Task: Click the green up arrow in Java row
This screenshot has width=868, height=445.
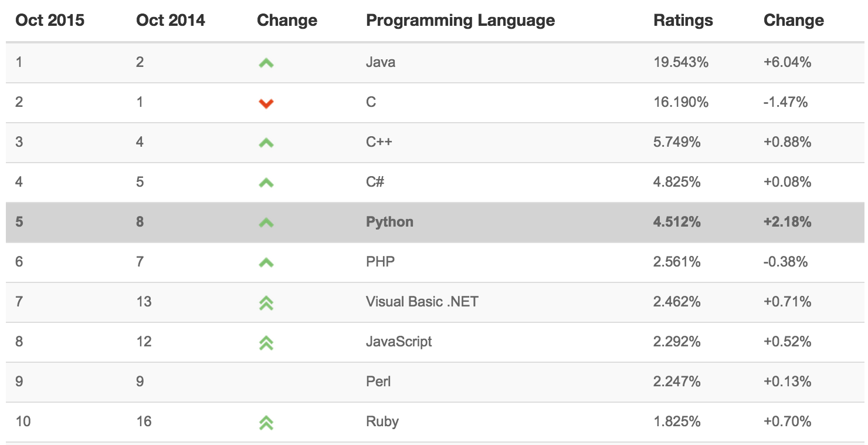Action: (x=266, y=63)
